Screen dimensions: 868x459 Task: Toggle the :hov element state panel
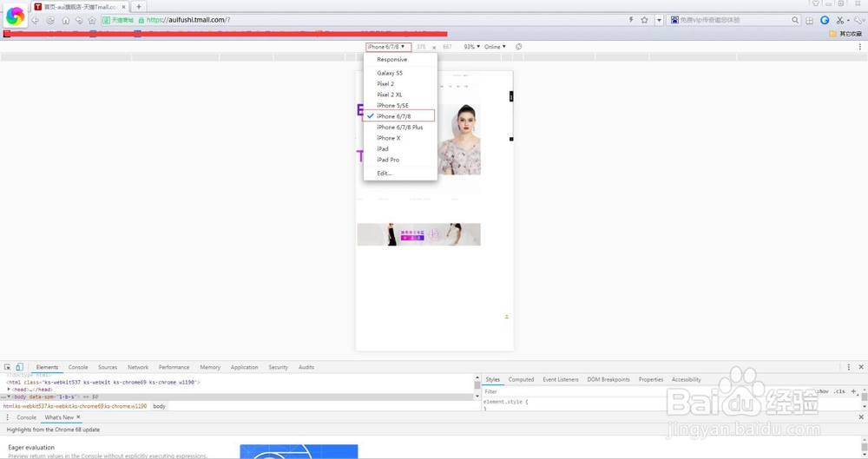pyautogui.click(x=821, y=391)
